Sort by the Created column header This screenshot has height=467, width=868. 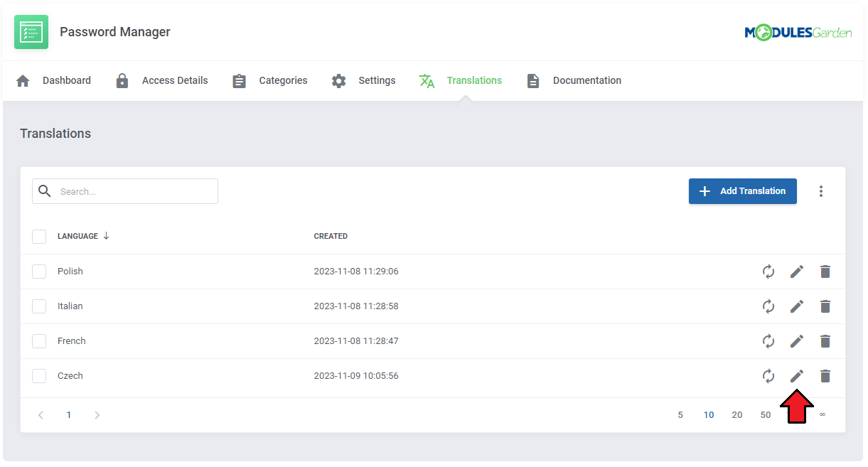coord(331,236)
